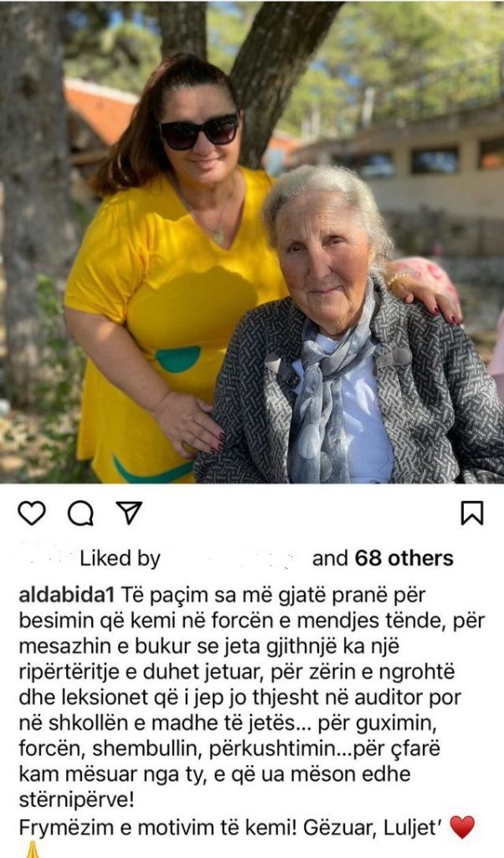Screen dimensions: 504x858
Task: Click the red heart emoji in caption
Action: click(462, 827)
